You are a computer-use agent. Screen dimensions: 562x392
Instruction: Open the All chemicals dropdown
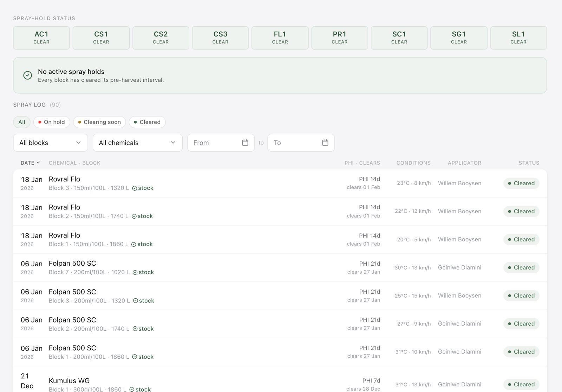click(138, 142)
